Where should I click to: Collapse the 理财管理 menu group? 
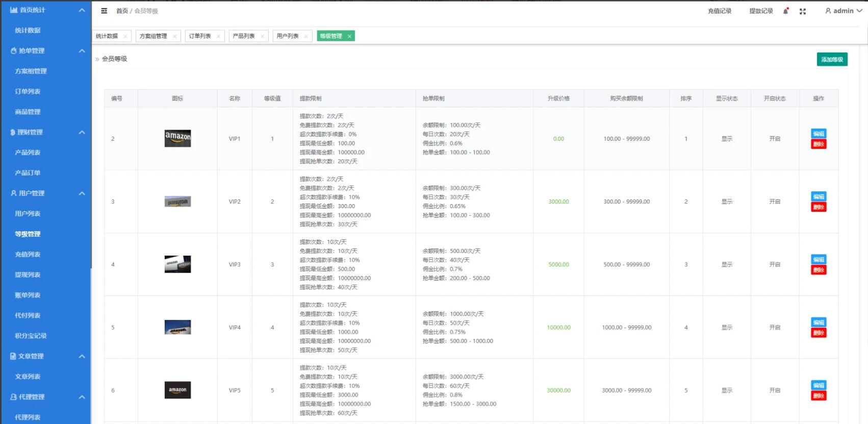(82, 132)
